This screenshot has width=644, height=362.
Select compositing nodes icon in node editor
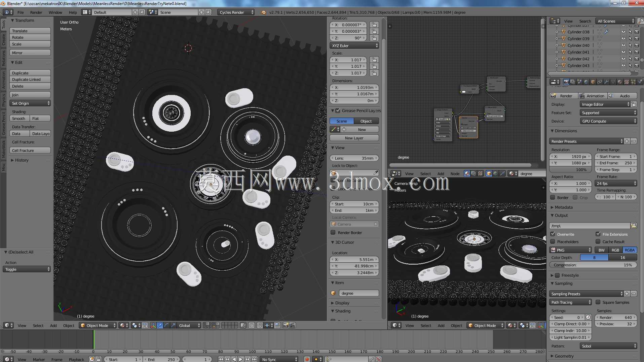tap(473, 174)
